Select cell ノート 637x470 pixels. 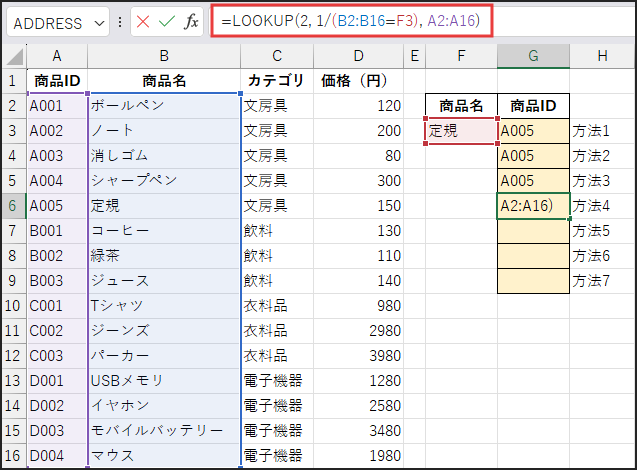point(164,131)
